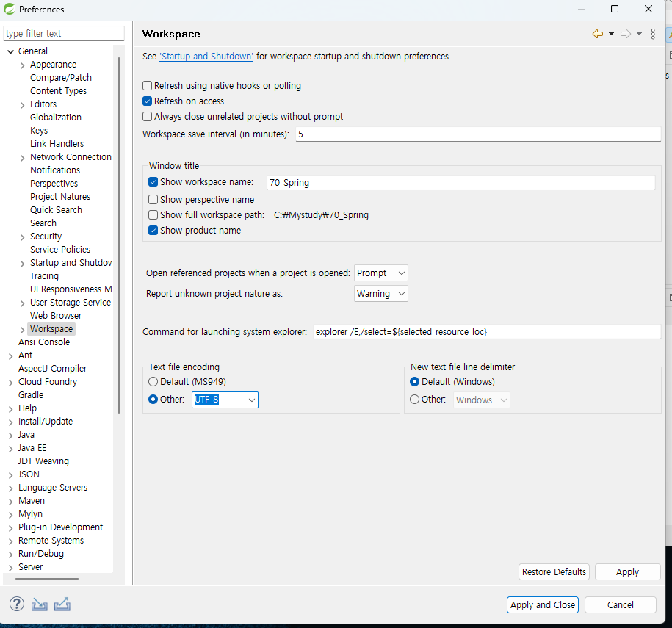Click the export preferences icon
The image size is (672, 628).
[62, 604]
